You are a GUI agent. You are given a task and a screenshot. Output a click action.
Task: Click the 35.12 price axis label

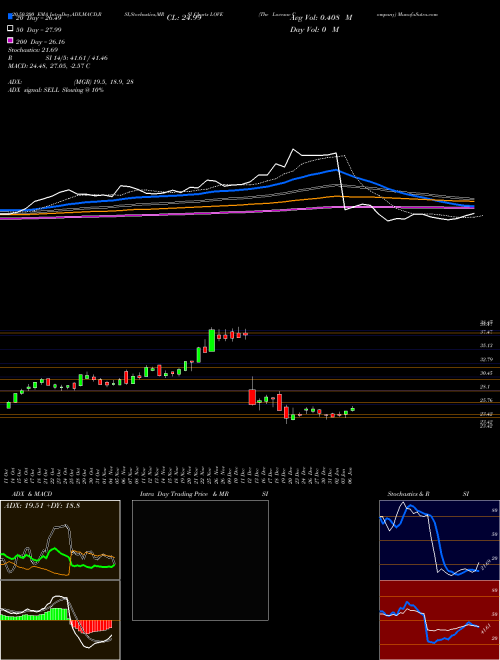coord(487,345)
